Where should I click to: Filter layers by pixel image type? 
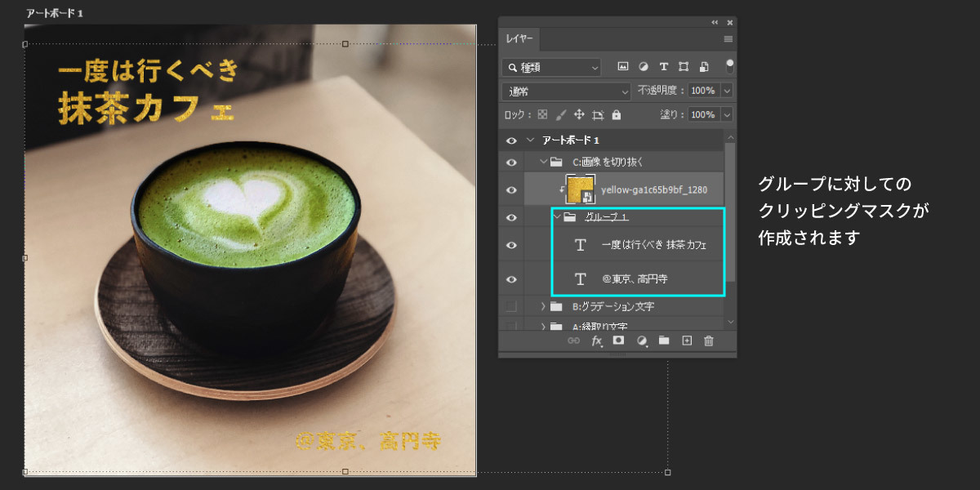pos(623,67)
